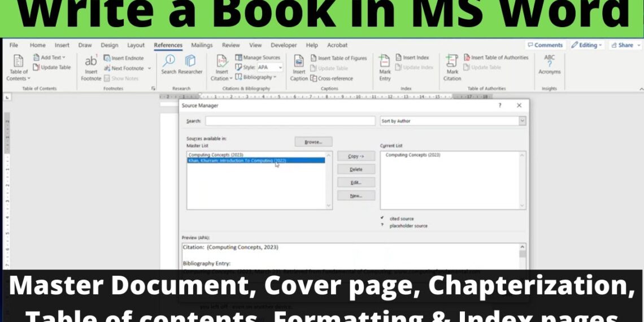Viewport: 644px width, 322px height.
Task: Click Update Table in Captions group
Action: pyautogui.click(x=329, y=68)
